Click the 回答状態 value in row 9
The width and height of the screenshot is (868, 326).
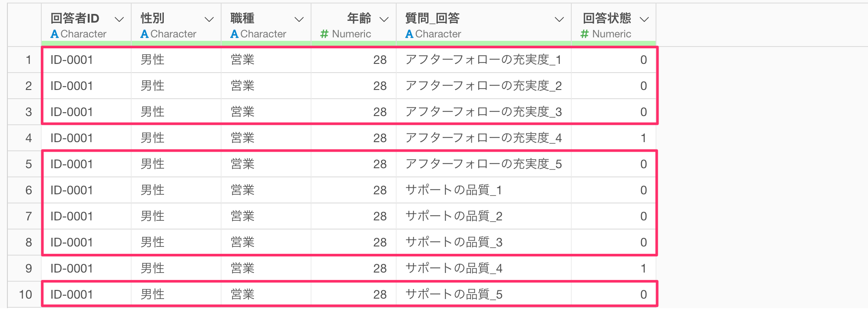point(643,269)
